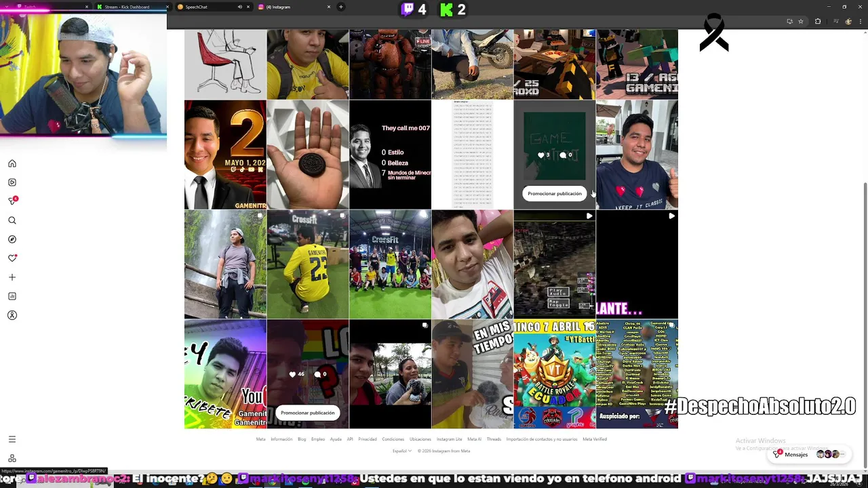Open the Ayuda footer link
Screen dimensions: 868x488
[x=336, y=439]
